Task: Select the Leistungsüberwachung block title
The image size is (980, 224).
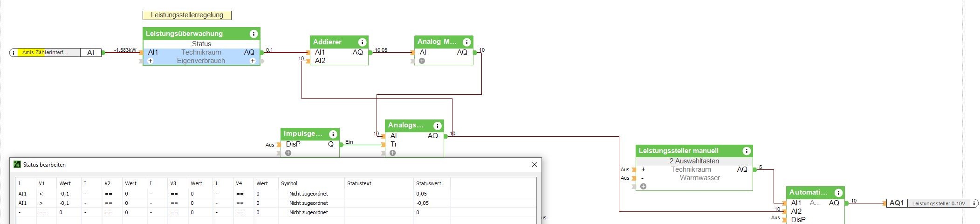Action: pos(184,34)
